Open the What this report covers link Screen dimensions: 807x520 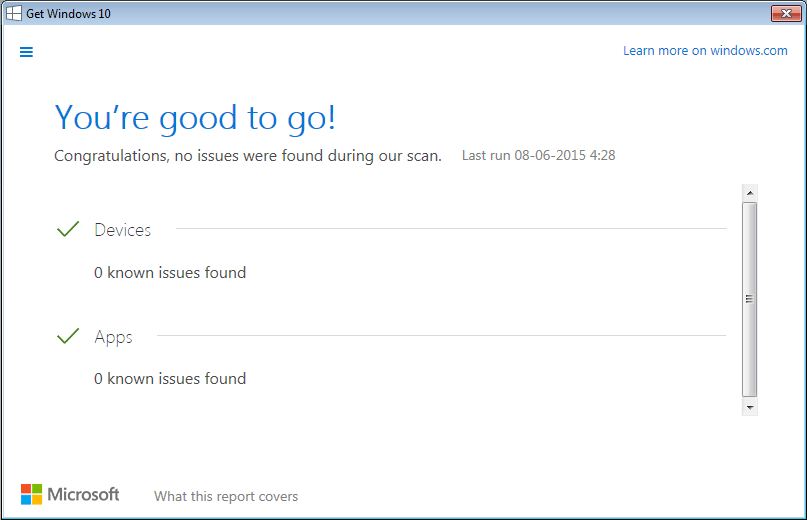click(x=226, y=496)
